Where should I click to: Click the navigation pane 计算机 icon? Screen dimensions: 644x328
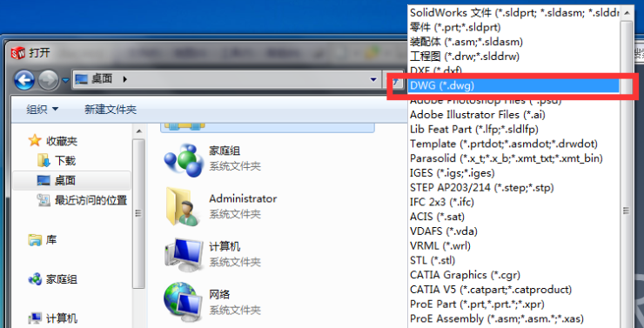click(35, 318)
